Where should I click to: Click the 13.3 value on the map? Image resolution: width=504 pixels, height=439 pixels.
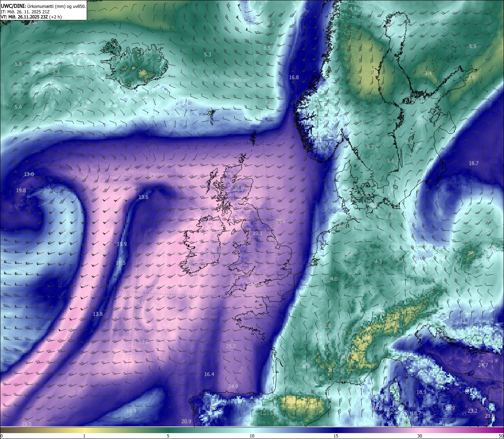coord(465,321)
